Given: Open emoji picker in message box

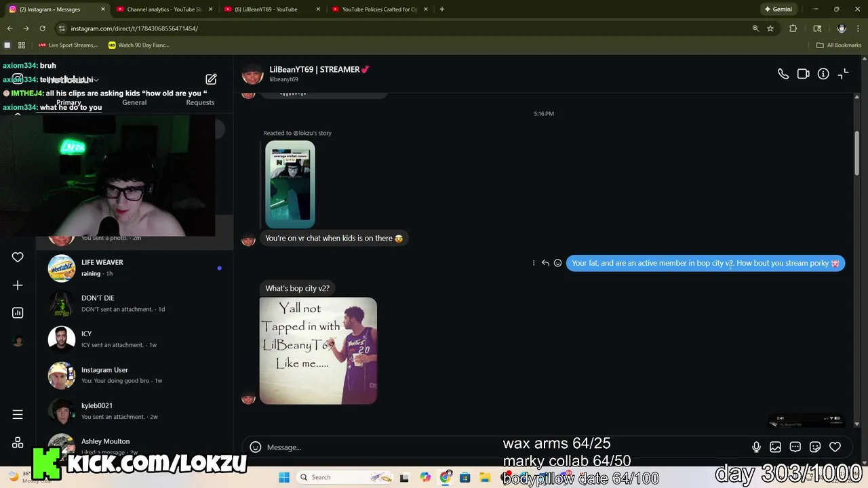Looking at the screenshot, I should pyautogui.click(x=256, y=447).
